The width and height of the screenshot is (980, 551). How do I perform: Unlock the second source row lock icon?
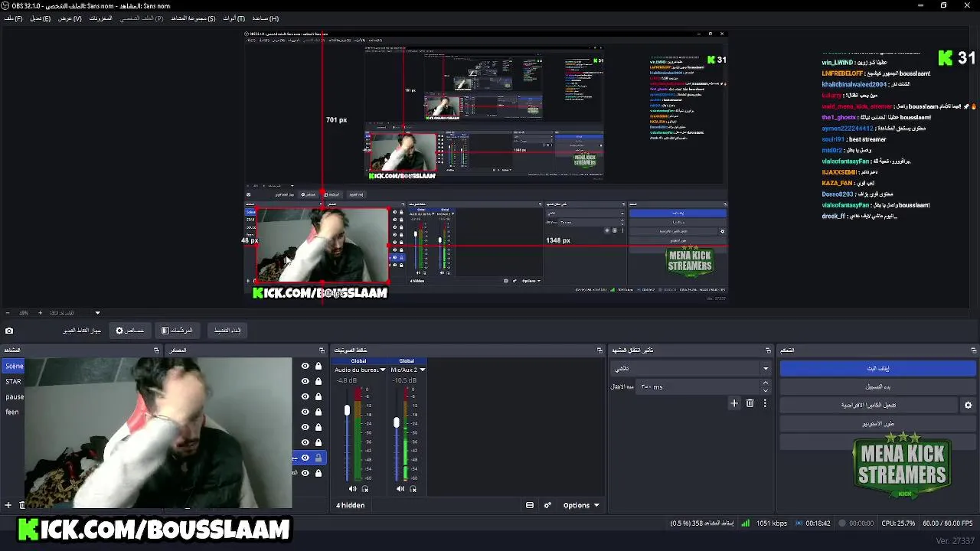click(x=318, y=381)
